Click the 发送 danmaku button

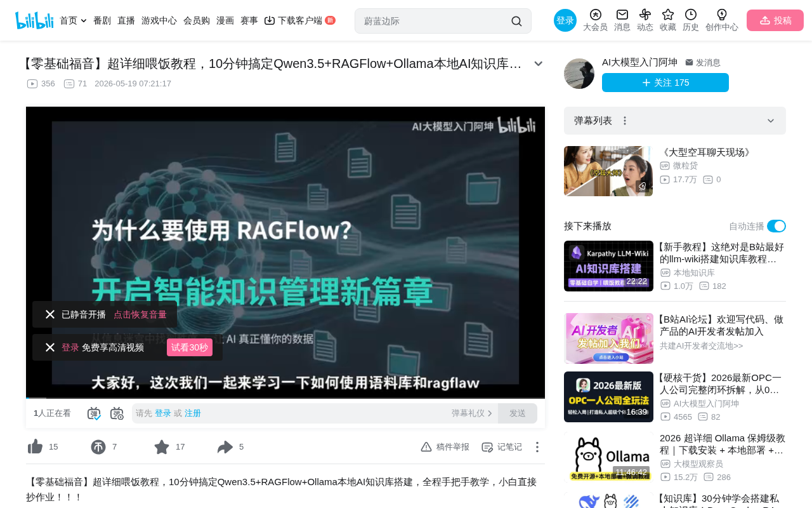tap(518, 413)
